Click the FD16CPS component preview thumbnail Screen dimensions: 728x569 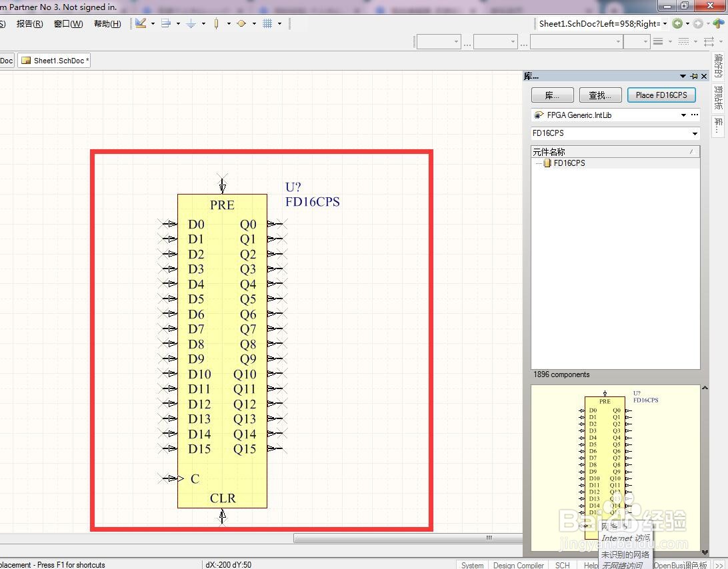[615, 469]
